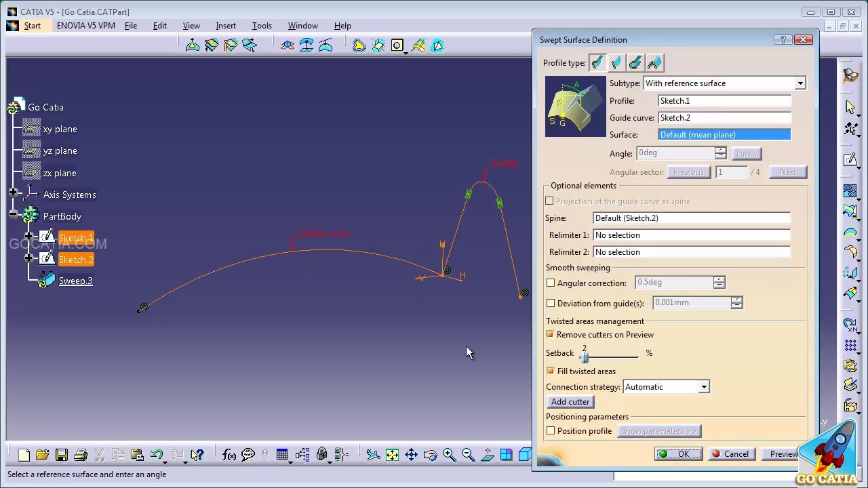Click OK in Swept Surface Definition
The width and height of the screenshot is (868, 488).
click(x=678, y=454)
